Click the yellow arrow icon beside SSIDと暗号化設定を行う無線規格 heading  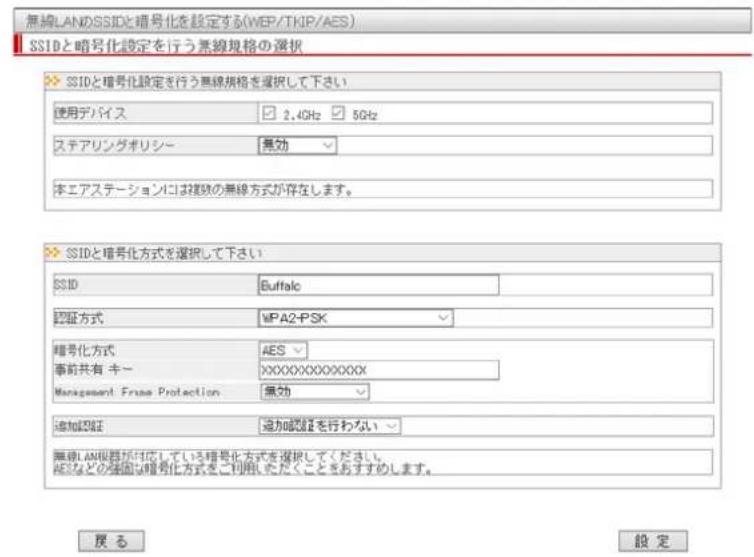coord(52,81)
